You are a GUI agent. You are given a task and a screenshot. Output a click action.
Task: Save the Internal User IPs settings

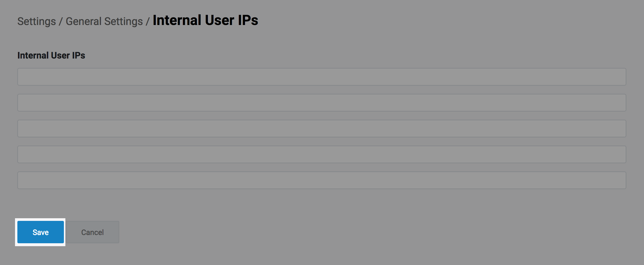(x=41, y=232)
